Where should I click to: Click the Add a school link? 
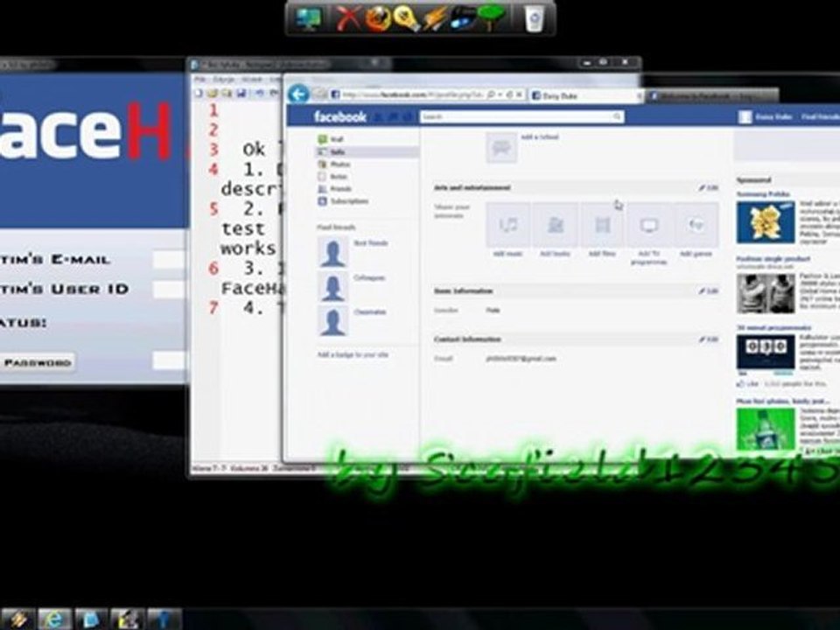(540, 137)
